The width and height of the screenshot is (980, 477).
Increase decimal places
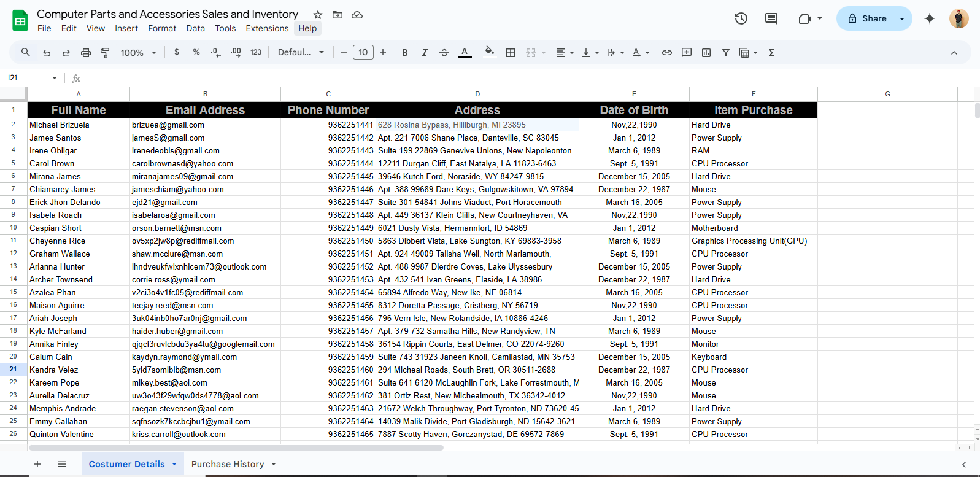pos(236,52)
